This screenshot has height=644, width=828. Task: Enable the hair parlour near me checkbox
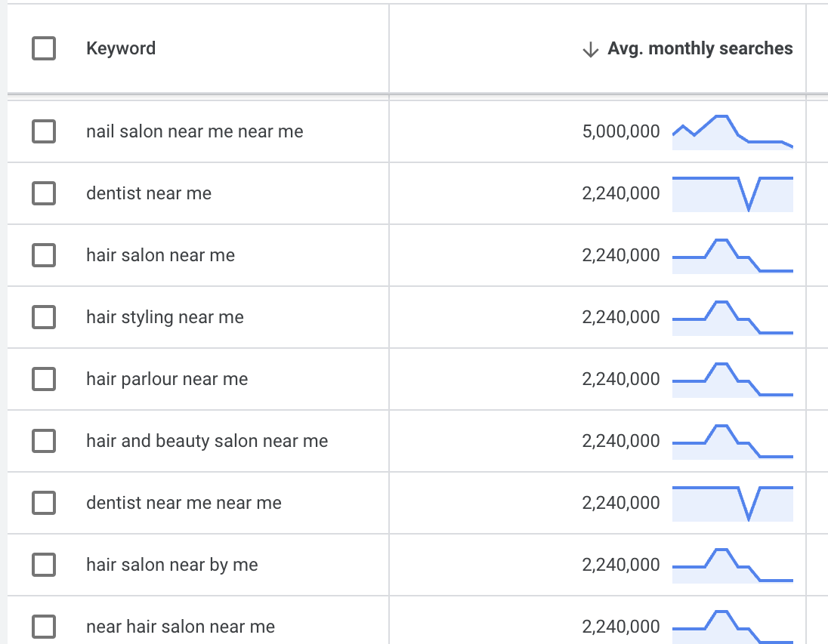[44, 380]
